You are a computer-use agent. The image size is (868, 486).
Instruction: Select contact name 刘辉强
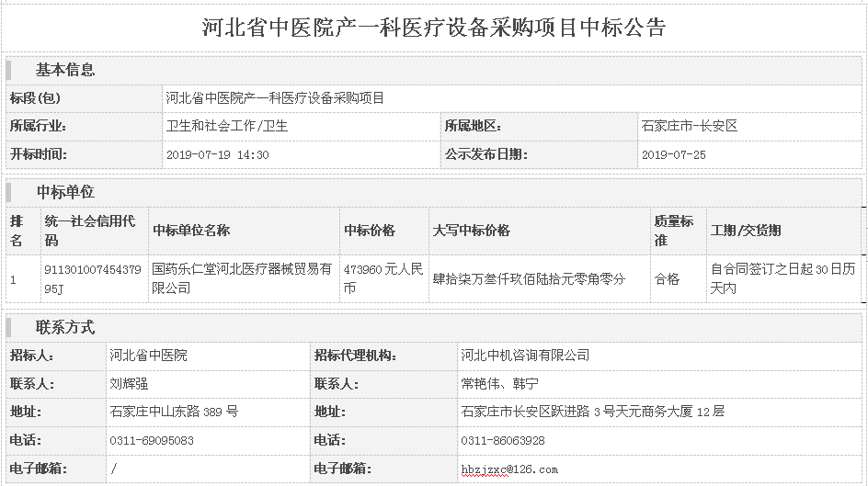129,384
